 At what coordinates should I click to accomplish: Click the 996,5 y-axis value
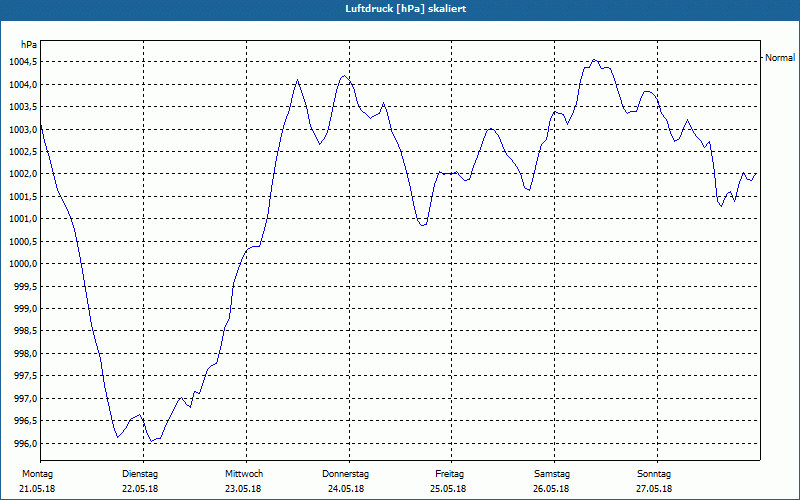point(25,421)
